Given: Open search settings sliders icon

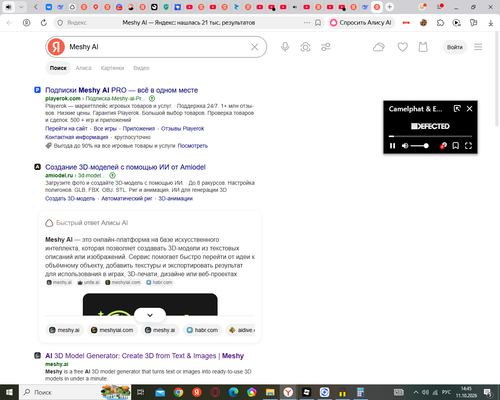Looking at the screenshot, I should [x=326, y=47].
